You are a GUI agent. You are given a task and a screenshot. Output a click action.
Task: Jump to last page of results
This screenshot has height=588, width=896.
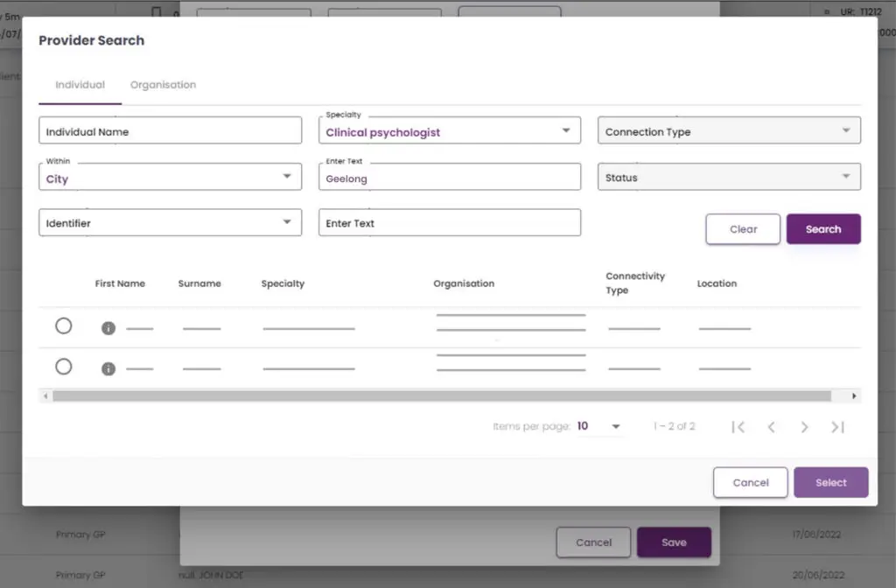837,427
